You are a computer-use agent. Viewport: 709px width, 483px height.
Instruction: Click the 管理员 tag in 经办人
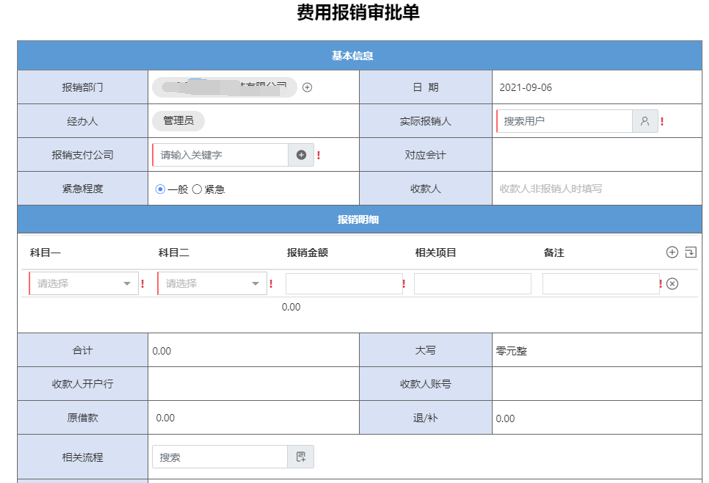click(178, 121)
